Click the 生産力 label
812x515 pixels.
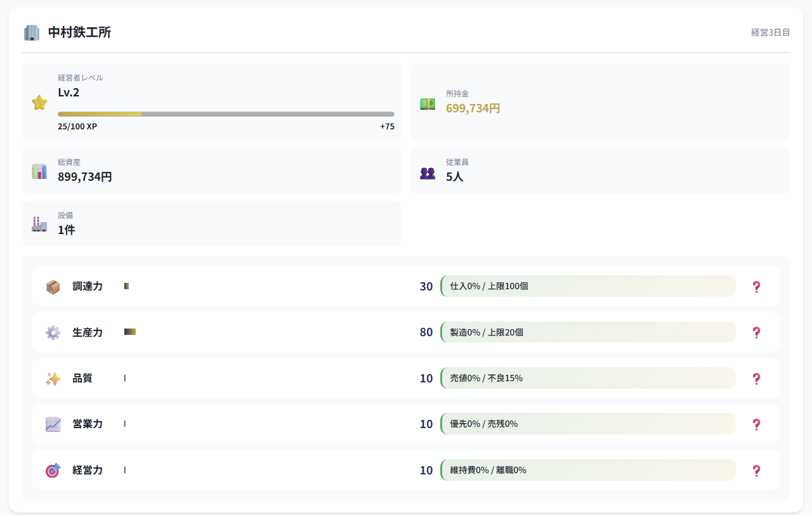(88, 332)
